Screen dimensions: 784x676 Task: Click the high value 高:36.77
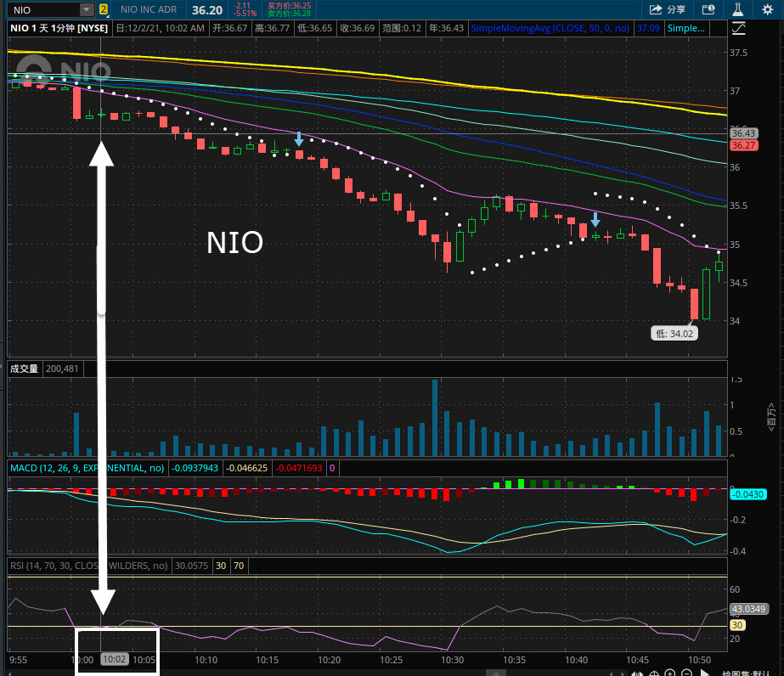272,28
